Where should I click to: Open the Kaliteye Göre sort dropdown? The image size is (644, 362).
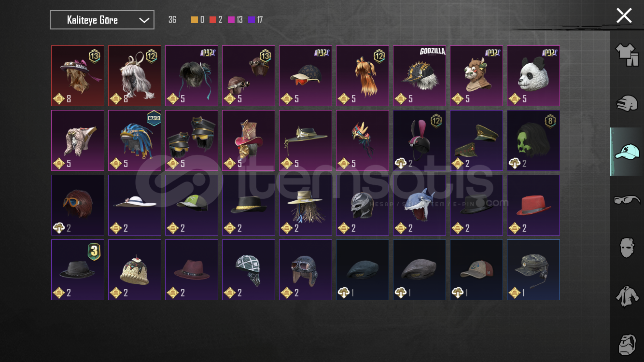[x=102, y=20]
